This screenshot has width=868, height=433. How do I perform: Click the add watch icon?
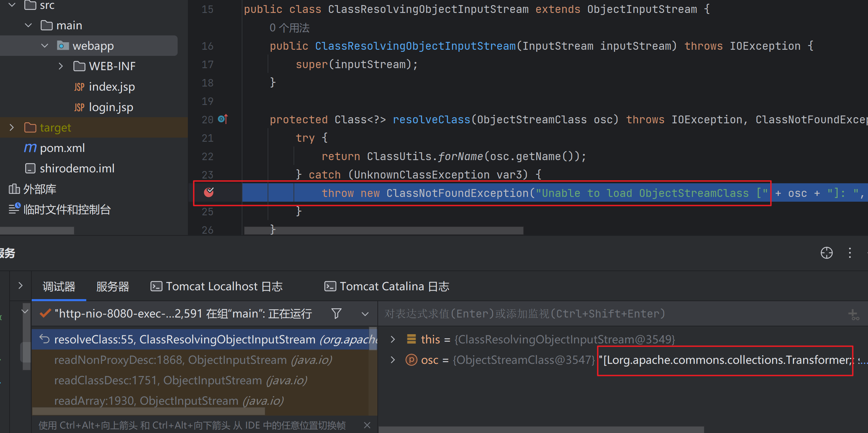coord(854,314)
